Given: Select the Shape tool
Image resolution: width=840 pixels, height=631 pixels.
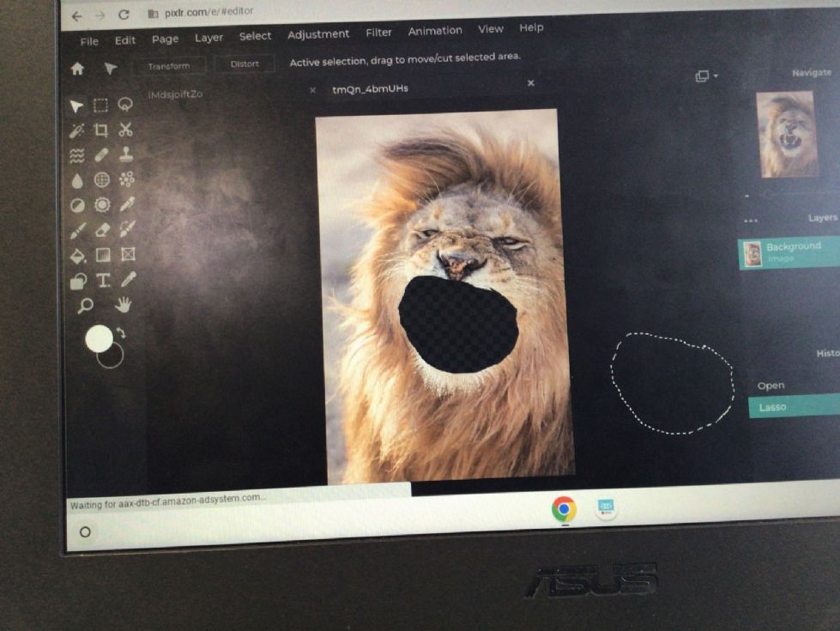Looking at the screenshot, I should pyautogui.click(x=79, y=282).
